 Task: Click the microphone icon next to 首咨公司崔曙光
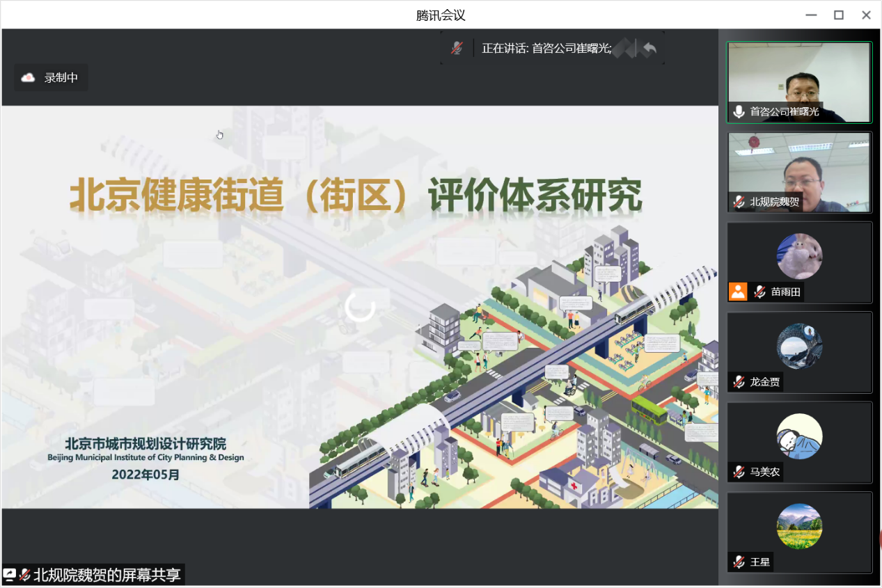pos(739,111)
